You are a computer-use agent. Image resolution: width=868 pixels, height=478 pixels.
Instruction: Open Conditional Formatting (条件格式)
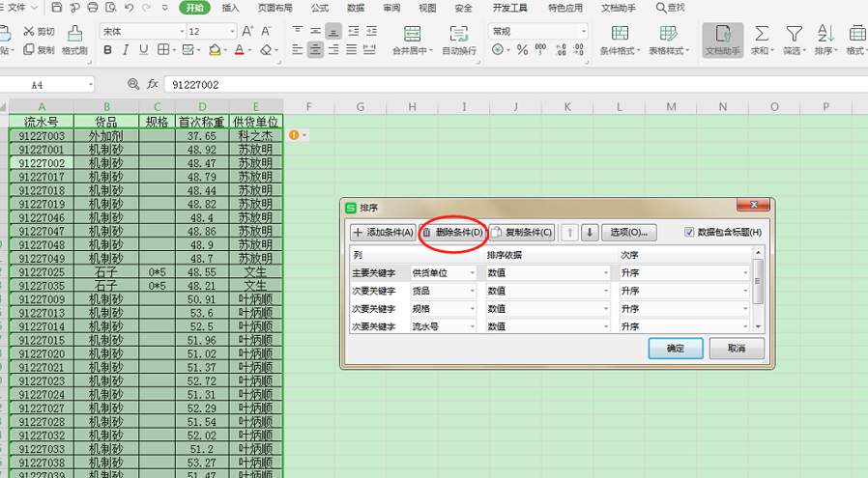tap(620, 41)
